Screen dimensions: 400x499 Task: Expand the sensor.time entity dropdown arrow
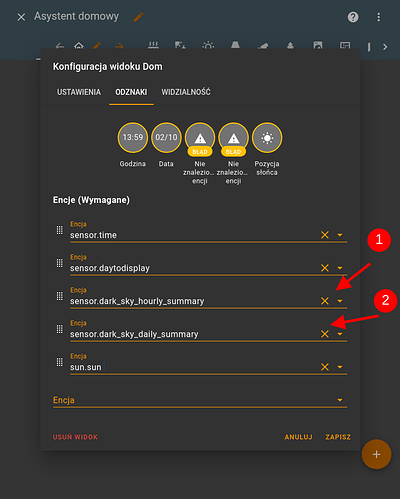point(340,235)
